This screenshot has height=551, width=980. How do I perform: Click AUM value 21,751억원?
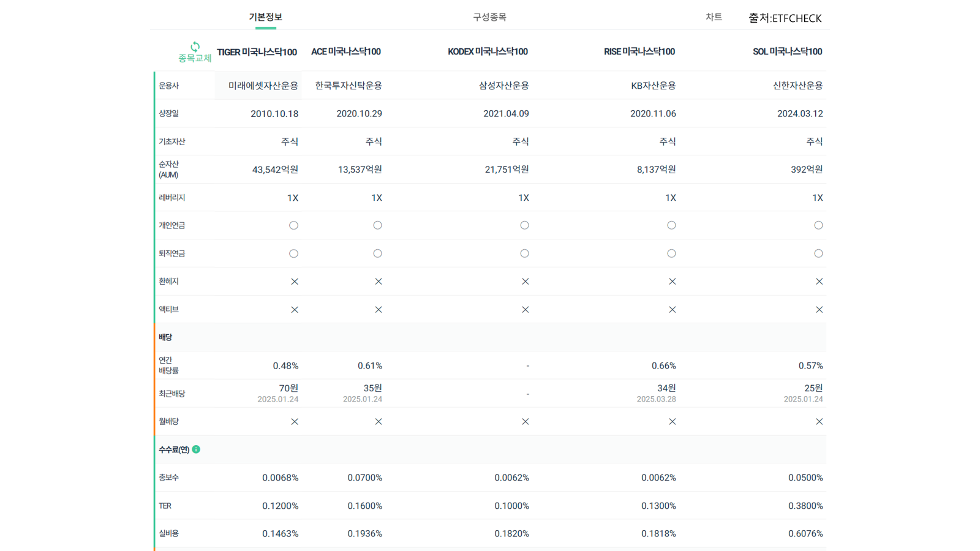[x=507, y=170]
